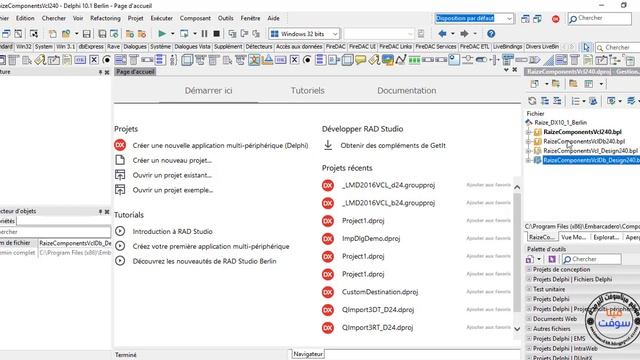Click the picture image component icon in palette

387,60
